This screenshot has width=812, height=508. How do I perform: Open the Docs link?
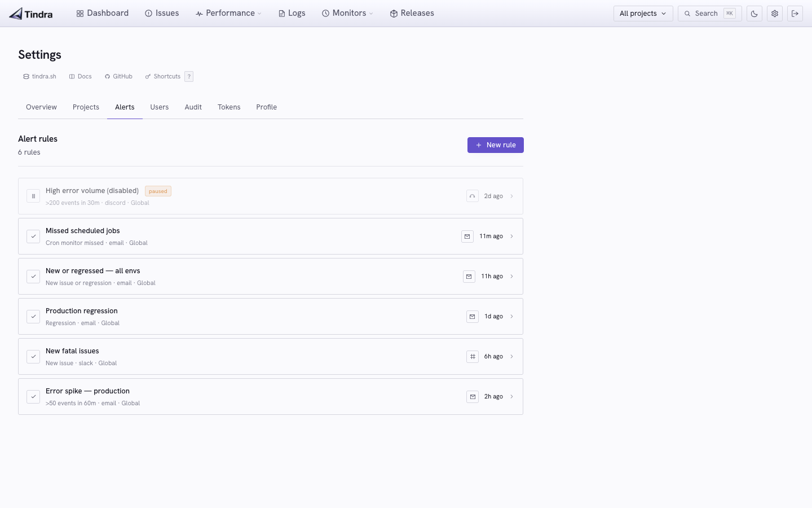coord(80,76)
